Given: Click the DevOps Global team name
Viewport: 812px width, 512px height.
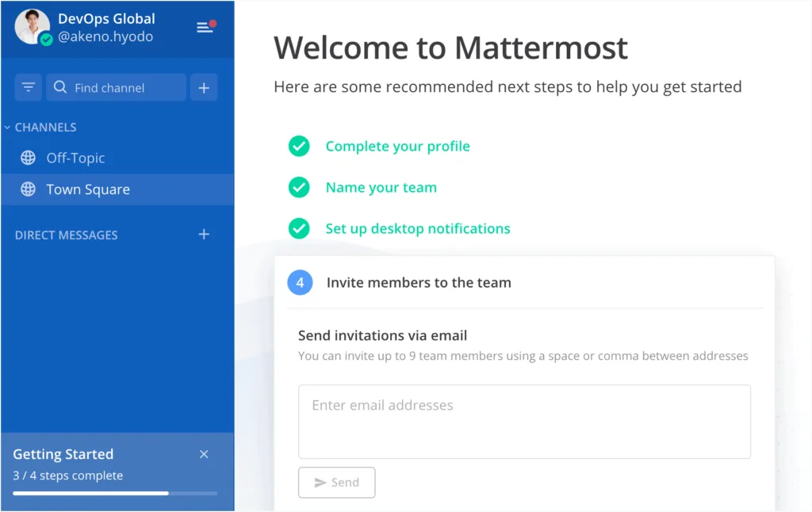Looking at the screenshot, I should [106, 19].
